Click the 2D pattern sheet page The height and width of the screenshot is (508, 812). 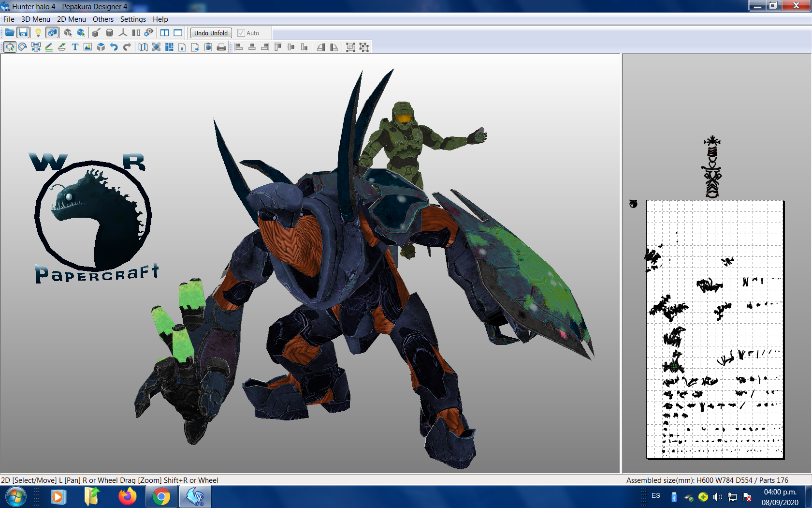pos(715,329)
